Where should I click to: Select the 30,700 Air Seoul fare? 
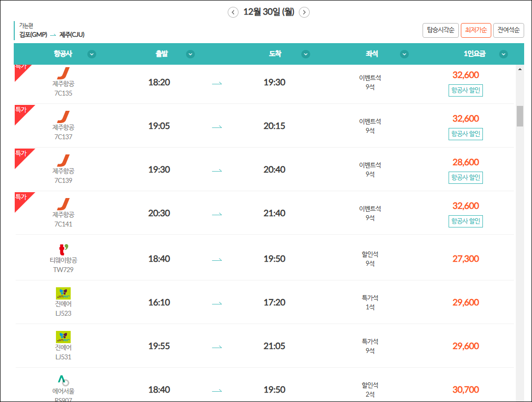coord(465,390)
